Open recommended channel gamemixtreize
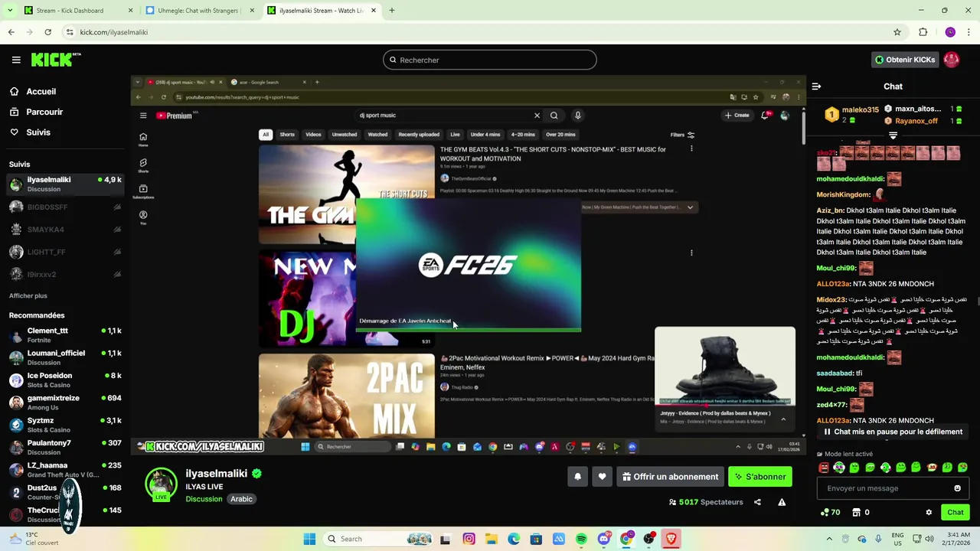The image size is (980, 551). 65,403
